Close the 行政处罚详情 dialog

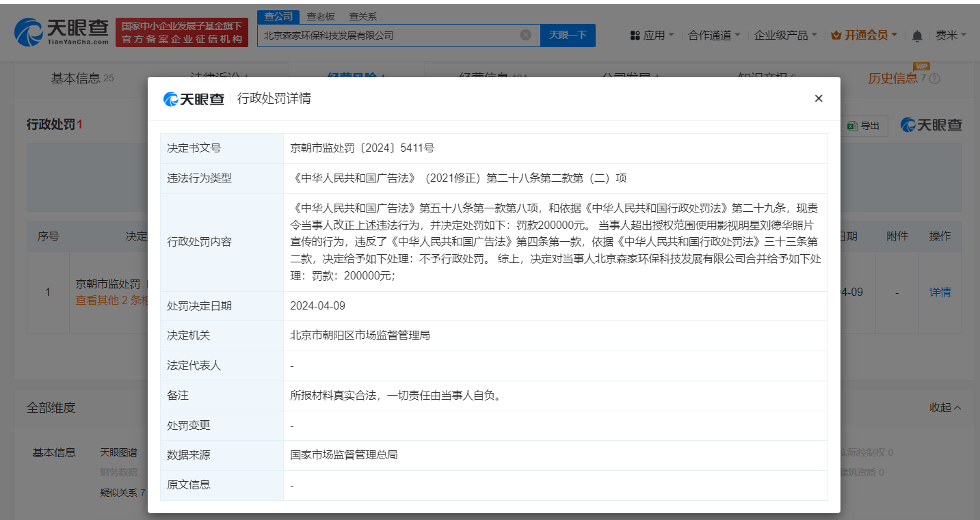coord(818,98)
